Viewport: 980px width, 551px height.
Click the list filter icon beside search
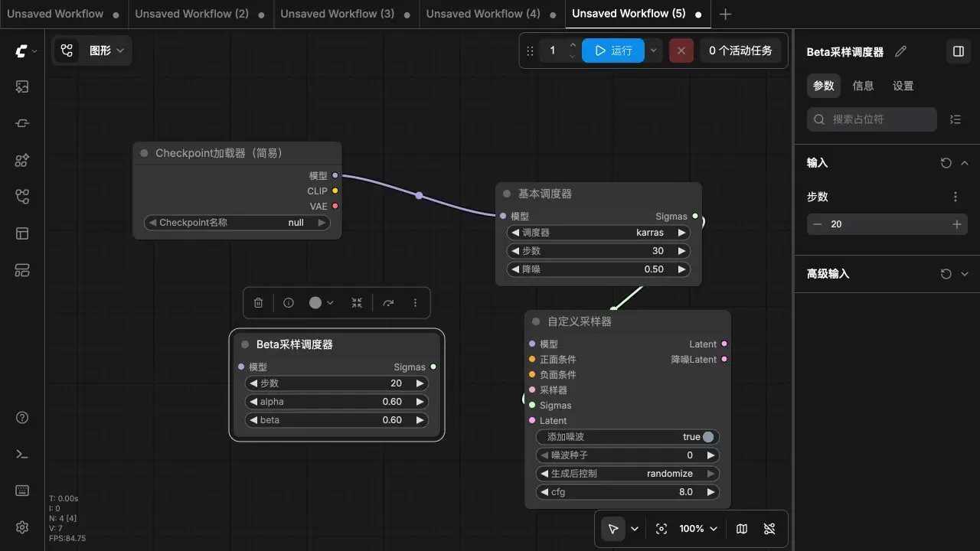pos(955,119)
